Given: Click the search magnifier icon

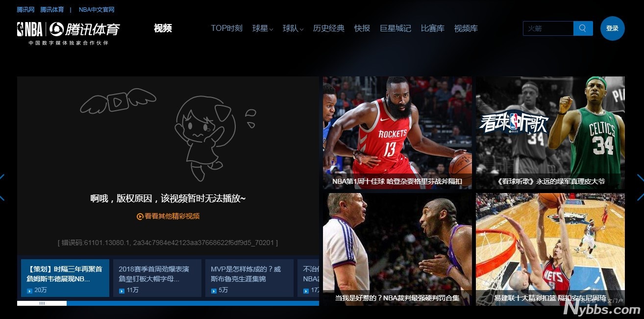Looking at the screenshot, I should coord(583,28).
